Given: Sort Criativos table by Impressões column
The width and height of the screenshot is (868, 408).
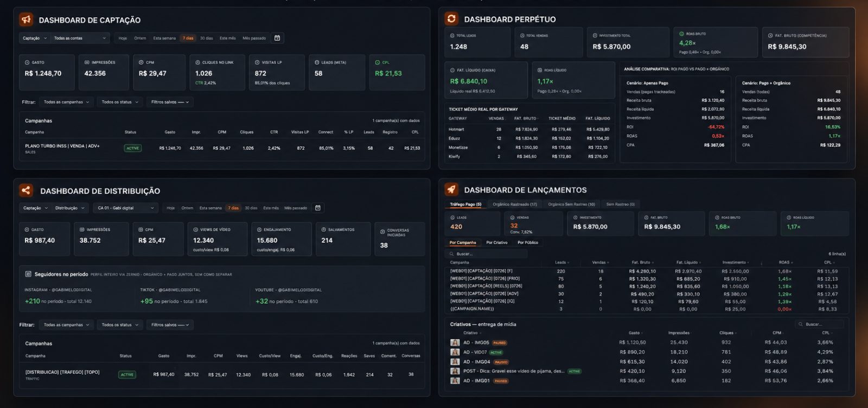Looking at the screenshot, I should (680, 333).
